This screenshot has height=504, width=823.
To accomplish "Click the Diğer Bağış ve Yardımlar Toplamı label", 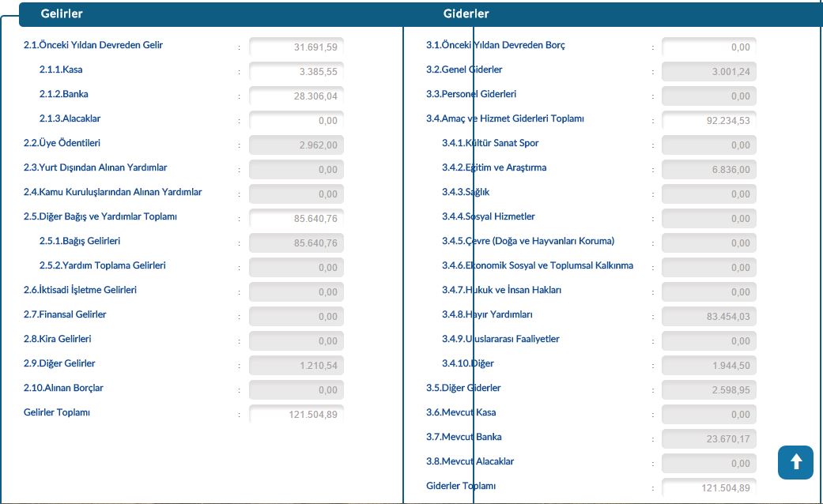I will pos(100,216).
